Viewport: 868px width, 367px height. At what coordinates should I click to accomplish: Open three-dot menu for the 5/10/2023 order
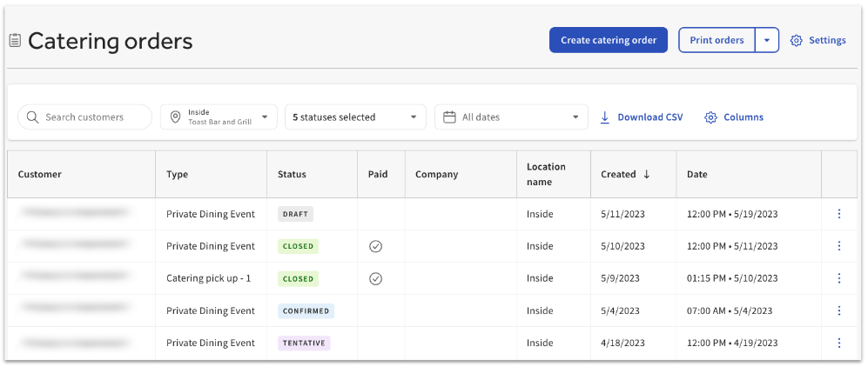point(838,246)
